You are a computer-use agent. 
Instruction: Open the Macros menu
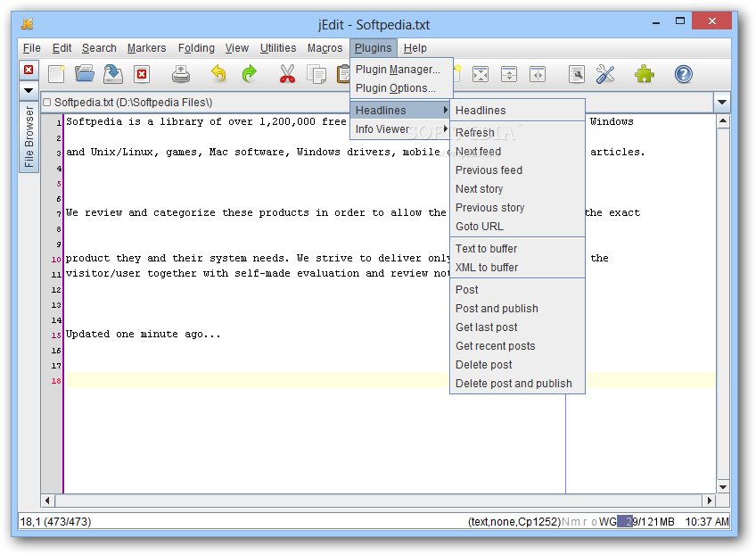(x=325, y=48)
